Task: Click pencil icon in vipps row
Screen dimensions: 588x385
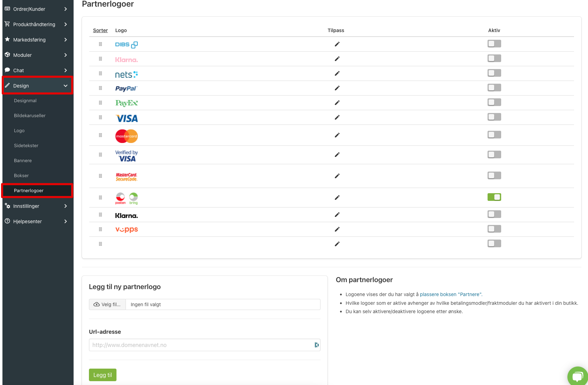Action: (337, 229)
